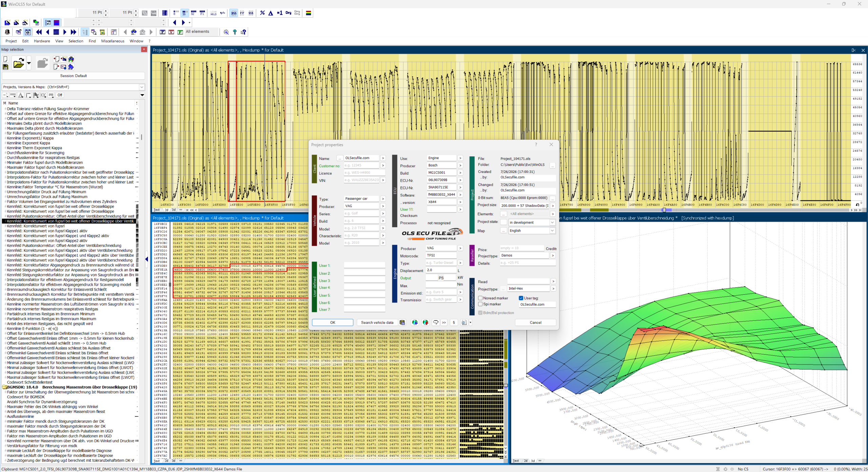
Task: Click the Session: Default button
Action: click(74, 76)
